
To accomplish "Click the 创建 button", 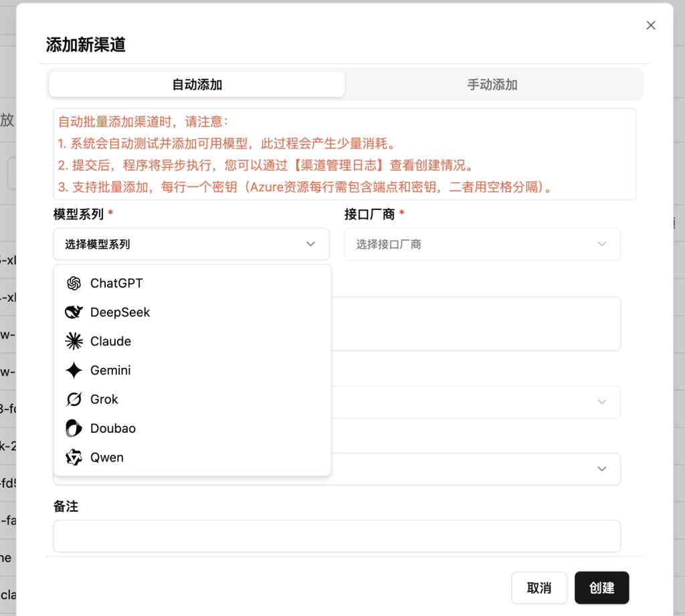I will [601, 588].
